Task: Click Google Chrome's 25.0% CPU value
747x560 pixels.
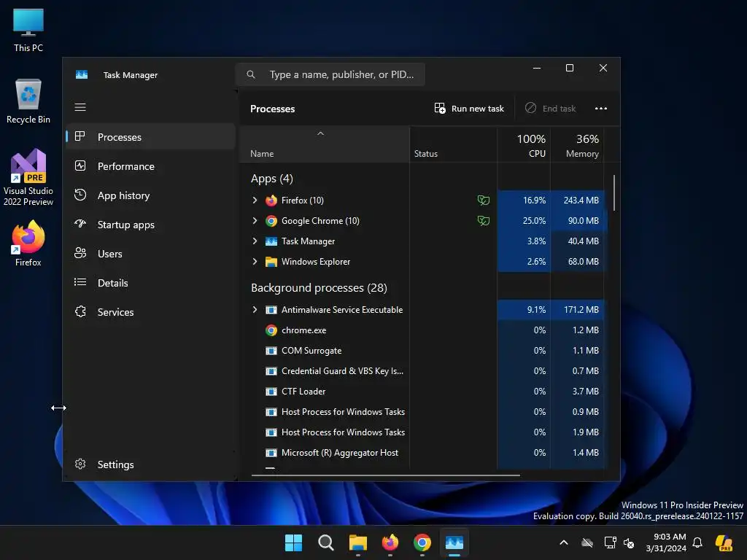Action: click(534, 220)
